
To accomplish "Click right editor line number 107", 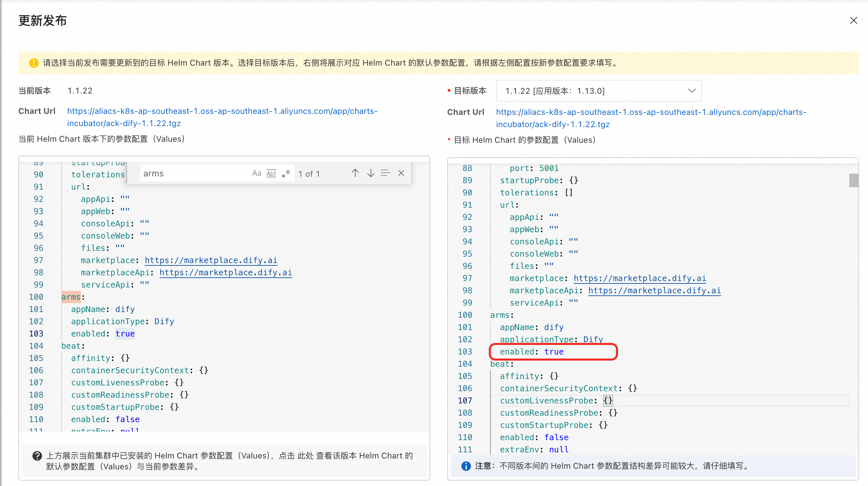I will coord(465,401).
